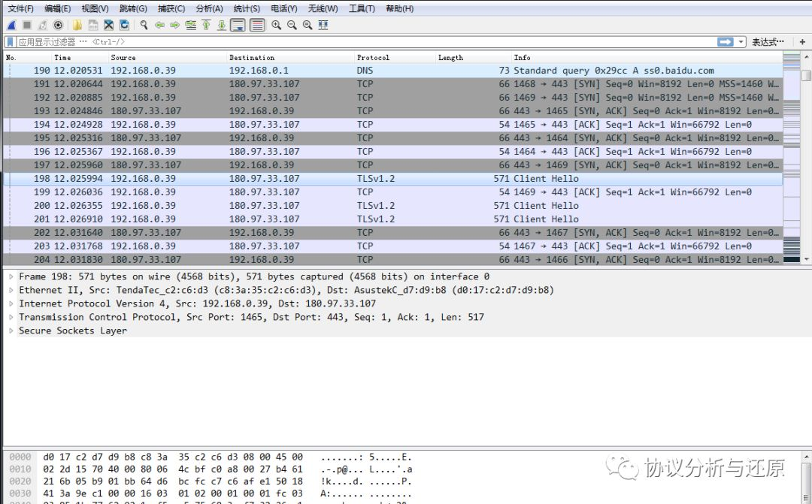Click hex dump row 0010
Viewport: 812px width, 504px height.
211,469
